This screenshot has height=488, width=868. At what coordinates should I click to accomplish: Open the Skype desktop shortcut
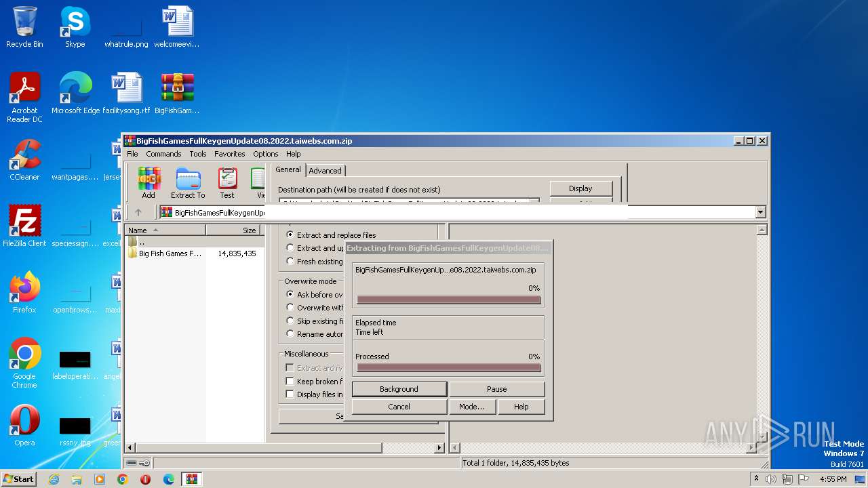coord(75,27)
